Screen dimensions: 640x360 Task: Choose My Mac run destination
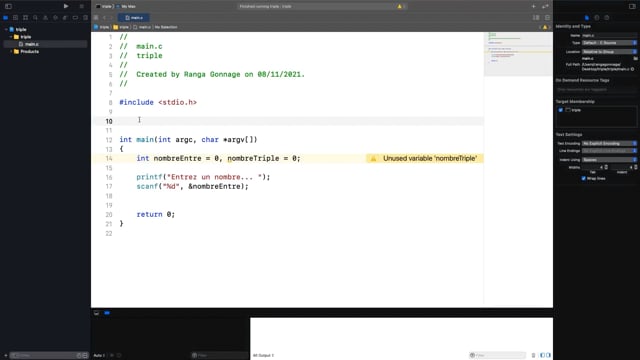(127, 6)
